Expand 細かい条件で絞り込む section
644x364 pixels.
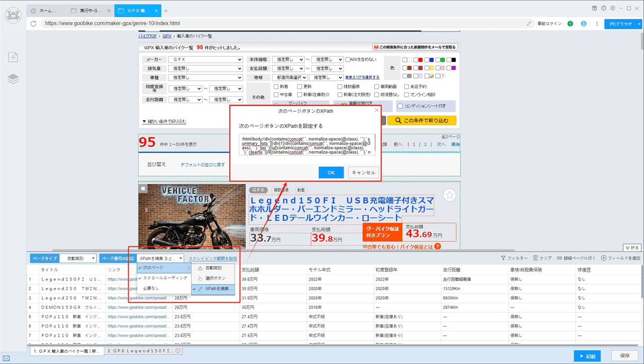164,122
